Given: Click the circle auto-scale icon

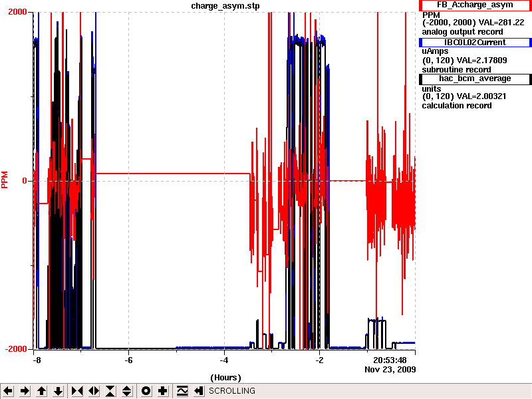Looking at the screenshot, I should 146,391.
